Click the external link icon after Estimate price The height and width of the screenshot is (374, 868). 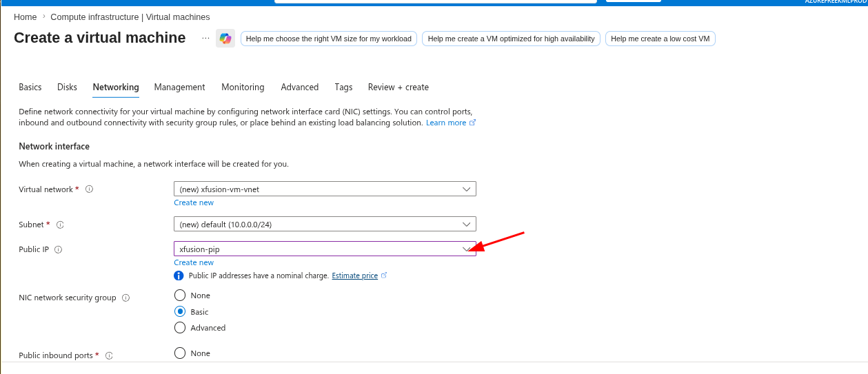(x=384, y=276)
